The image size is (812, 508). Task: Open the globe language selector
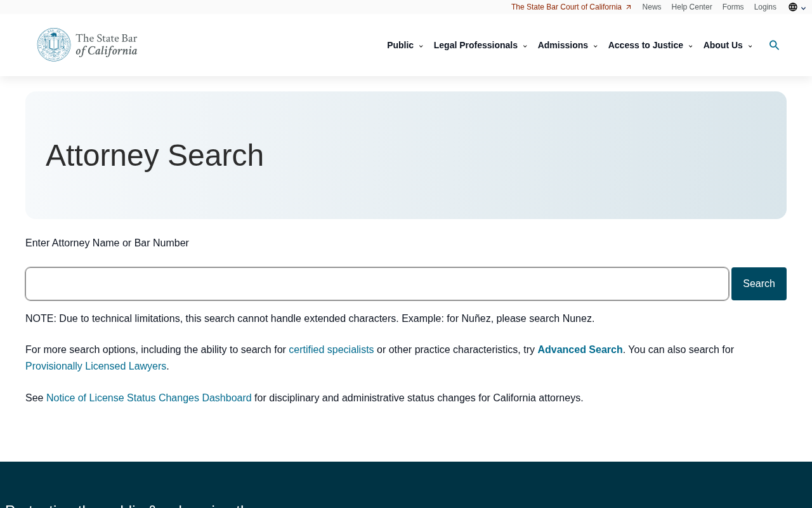797,7
